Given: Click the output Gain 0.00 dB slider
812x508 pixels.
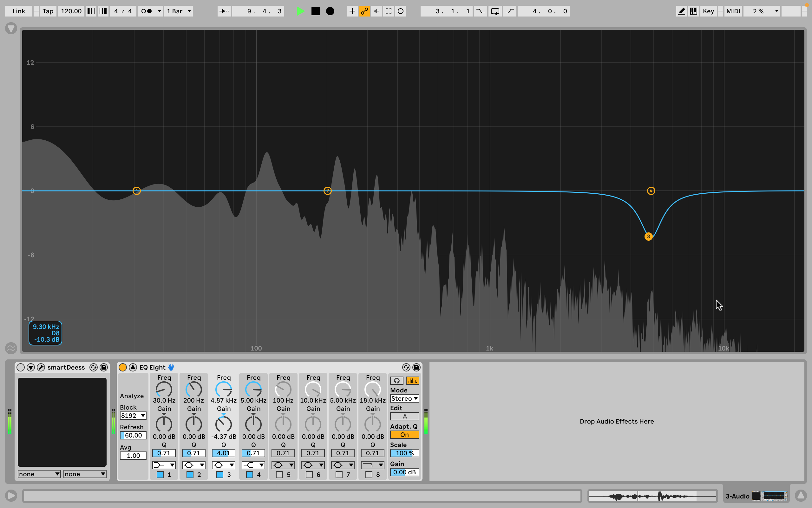Looking at the screenshot, I should click(404, 472).
